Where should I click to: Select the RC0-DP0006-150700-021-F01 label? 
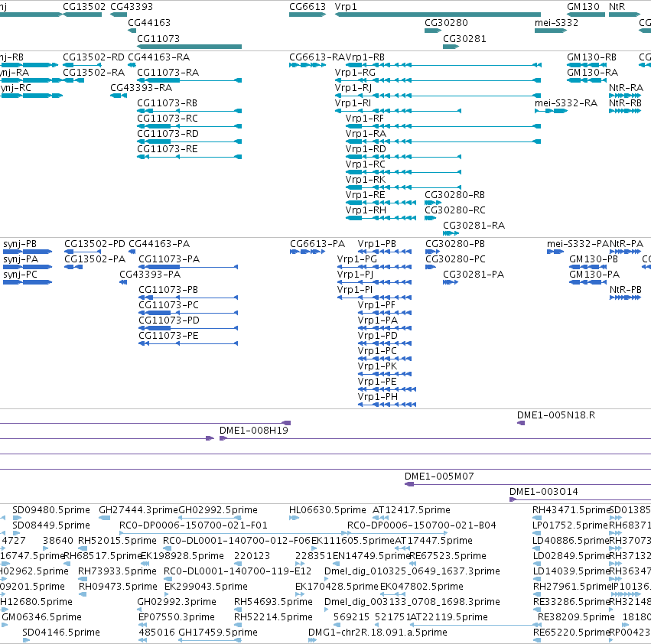(194, 525)
